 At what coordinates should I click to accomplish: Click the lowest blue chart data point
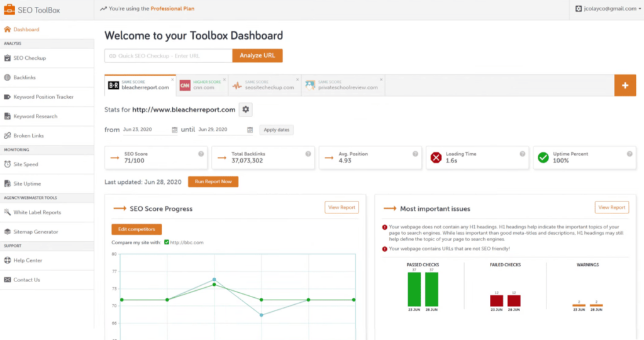(x=262, y=315)
